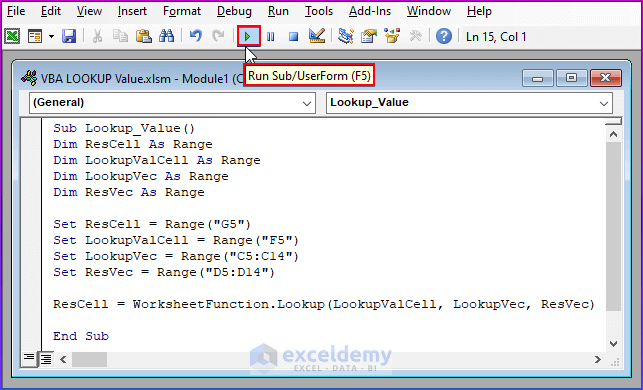This screenshot has width=643, height=390.
Task: Open the Add-Ins menu
Action: [370, 11]
